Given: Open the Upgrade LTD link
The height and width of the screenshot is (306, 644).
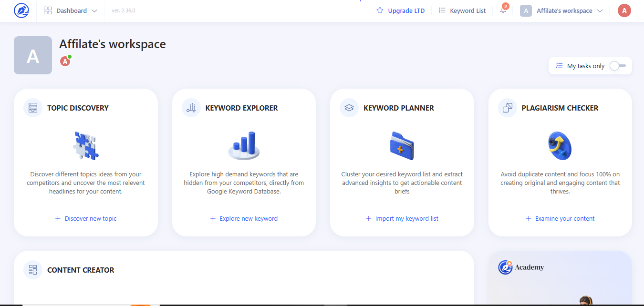Looking at the screenshot, I should 406,10.
